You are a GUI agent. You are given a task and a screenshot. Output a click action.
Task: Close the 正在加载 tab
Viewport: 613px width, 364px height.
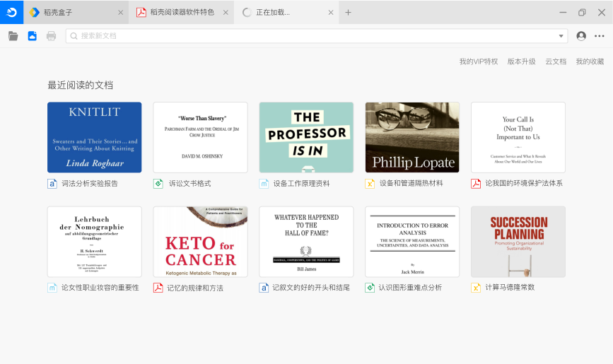click(331, 12)
